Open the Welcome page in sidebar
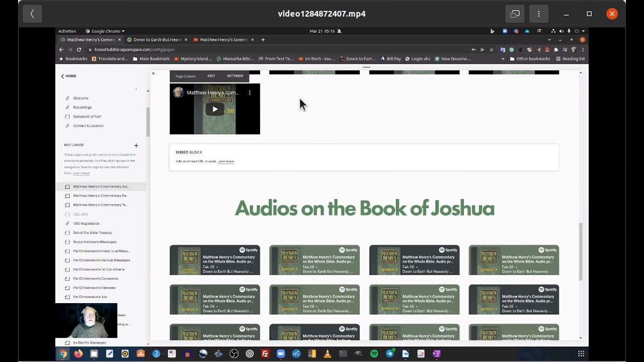 (80, 98)
